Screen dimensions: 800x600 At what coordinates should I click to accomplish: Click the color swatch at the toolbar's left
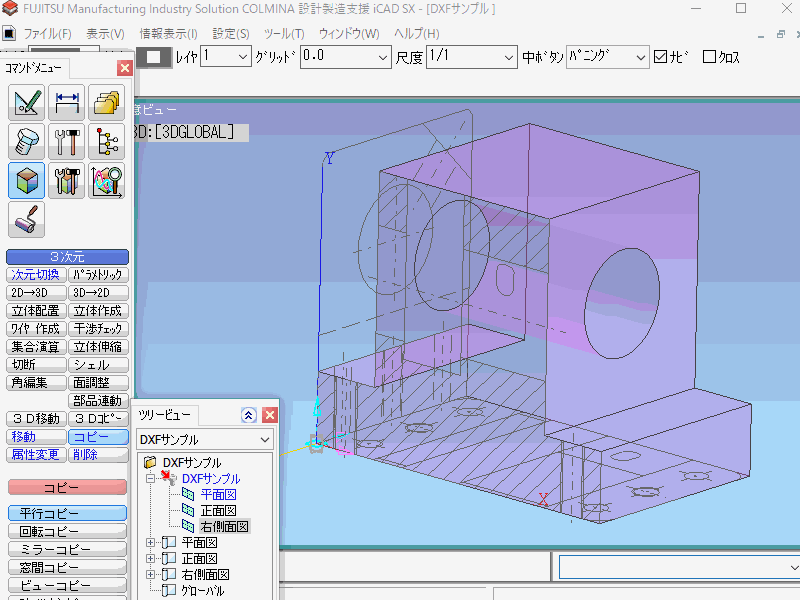152,57
